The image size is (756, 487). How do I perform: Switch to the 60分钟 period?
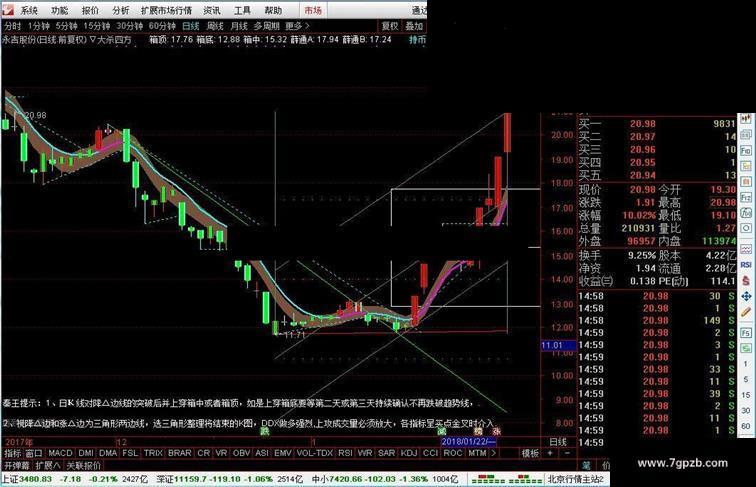[x=162, y=26]
